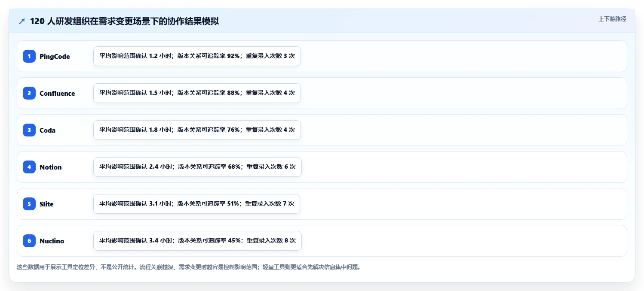Click PingCode stats chip showing 1.2 小时

click(x=197, y=56)
